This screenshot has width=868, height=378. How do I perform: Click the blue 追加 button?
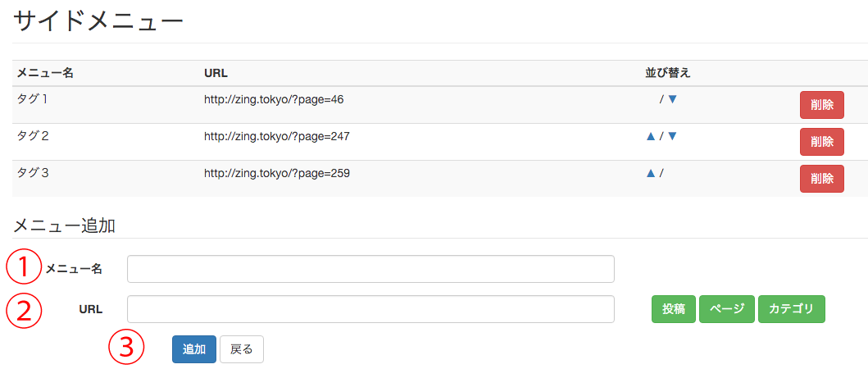[x=194, y=349]
